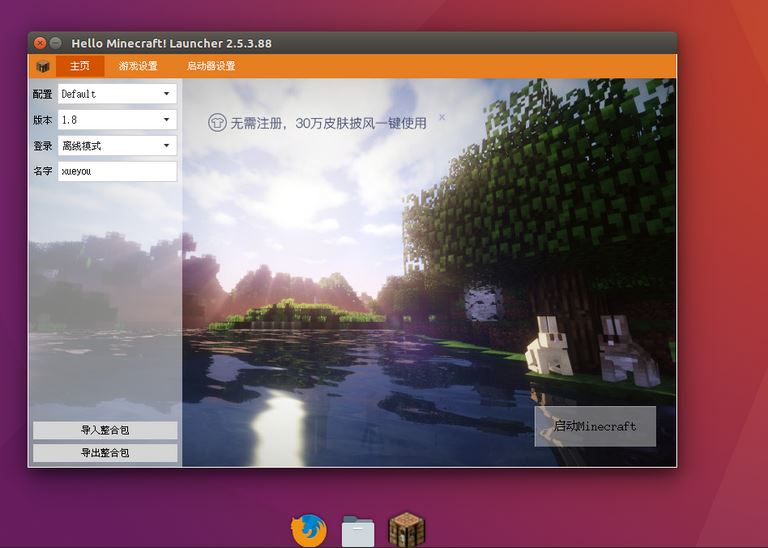Switch to the 主页 tab
This screenshot has width=768, height=548.
(80, 66)
